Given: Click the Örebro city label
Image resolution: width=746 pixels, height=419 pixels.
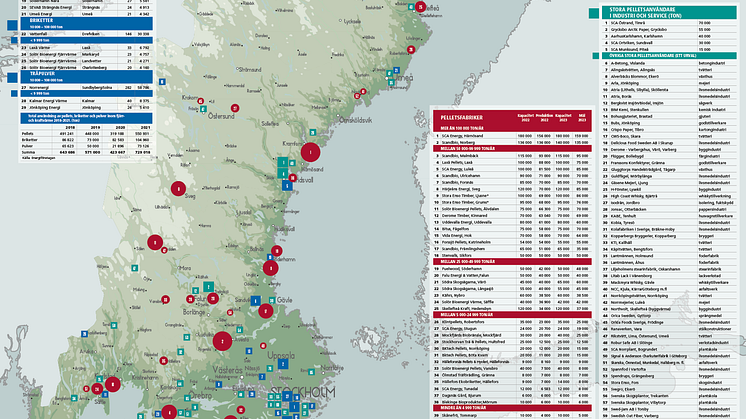Looking at the screenshot, I should click(x=200, y=396).
